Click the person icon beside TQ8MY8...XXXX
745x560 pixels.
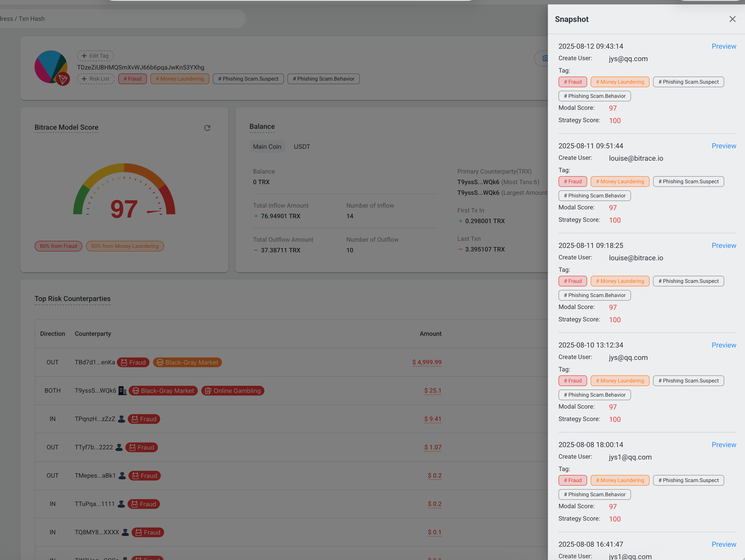pyautogui.click(x=125, y=532)
